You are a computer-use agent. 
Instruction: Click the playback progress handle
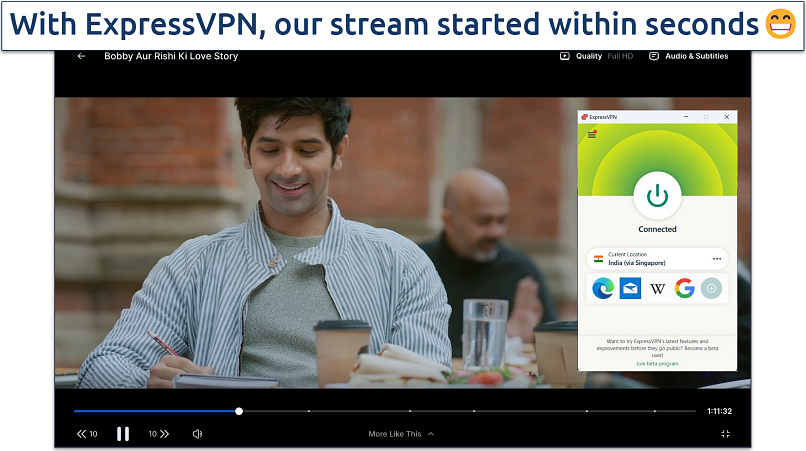coord(239,411)
